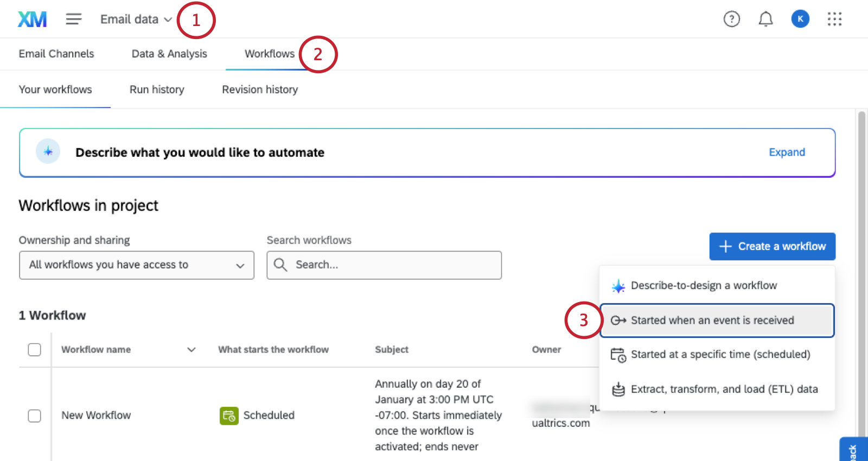Check the New Workflow row checkbox
This screenshot has height=461, width=868.
[34, 415]
